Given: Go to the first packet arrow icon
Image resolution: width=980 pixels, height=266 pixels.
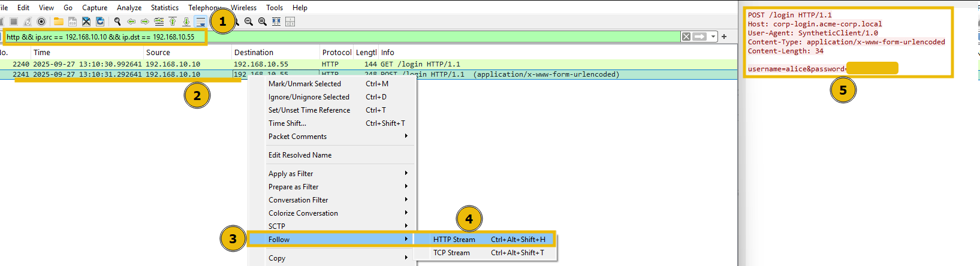Looking at the screenshot, I should 173,22.
